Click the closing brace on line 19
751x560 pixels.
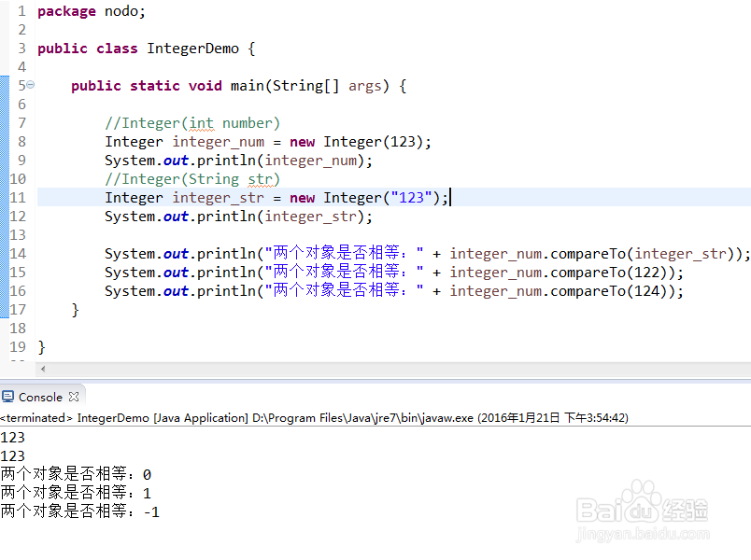(x=42, y=347)
